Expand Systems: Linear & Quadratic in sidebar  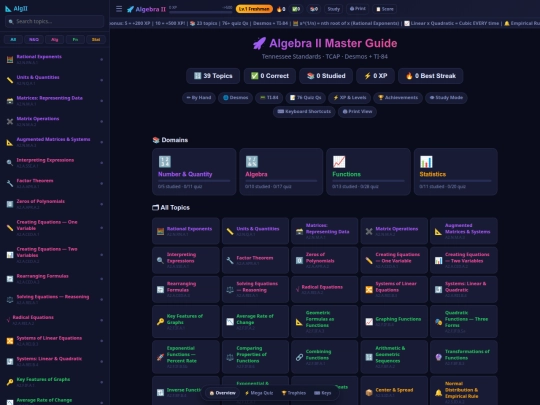(x=54, y=361)
